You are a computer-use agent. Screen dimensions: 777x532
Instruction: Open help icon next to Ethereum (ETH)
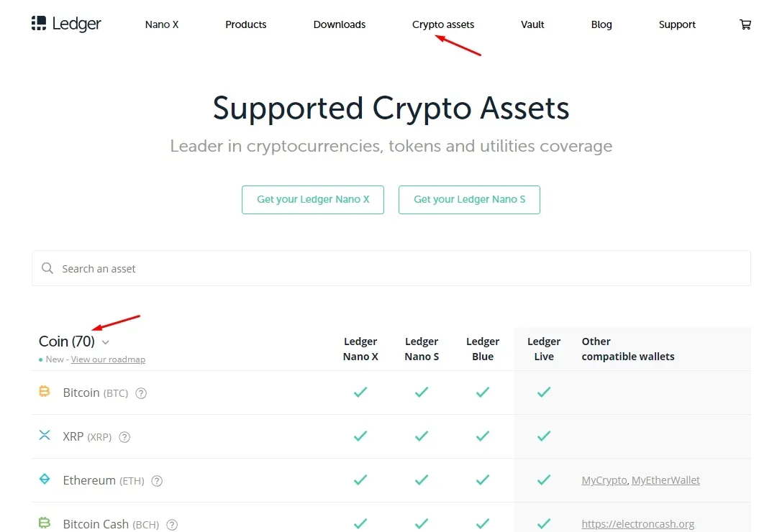[157, 481]
